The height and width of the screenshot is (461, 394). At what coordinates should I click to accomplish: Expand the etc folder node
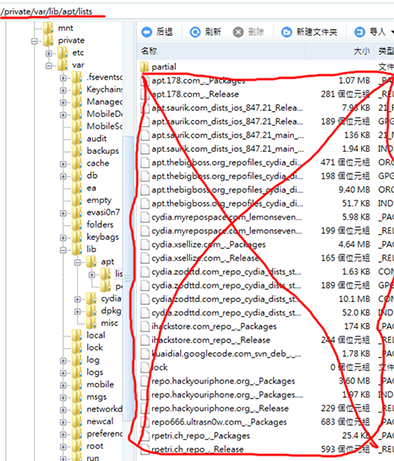click(49, 53)
